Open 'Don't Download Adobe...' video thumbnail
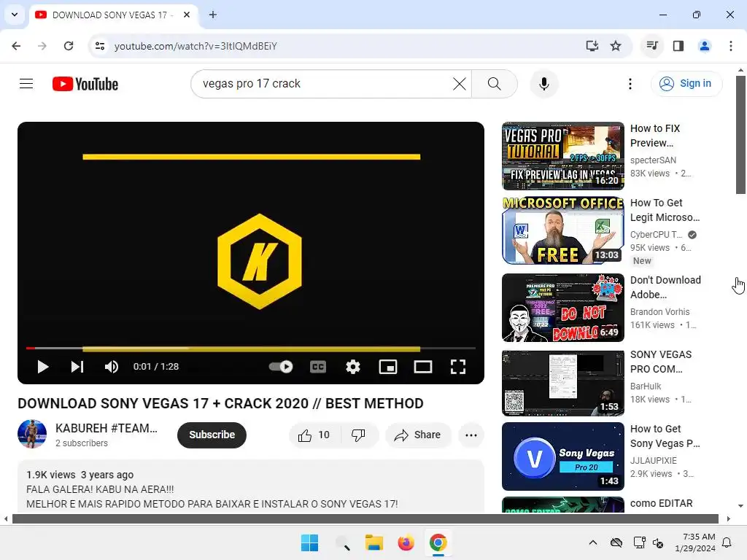Viewport: 747px width, 560px height. [x=563, y=308]
